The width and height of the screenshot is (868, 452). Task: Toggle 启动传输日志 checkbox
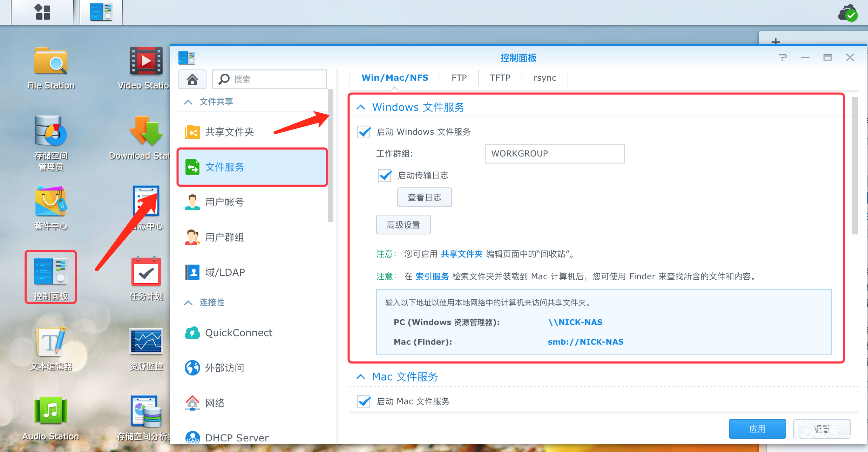pyautogui.click(x=385, y=175)
